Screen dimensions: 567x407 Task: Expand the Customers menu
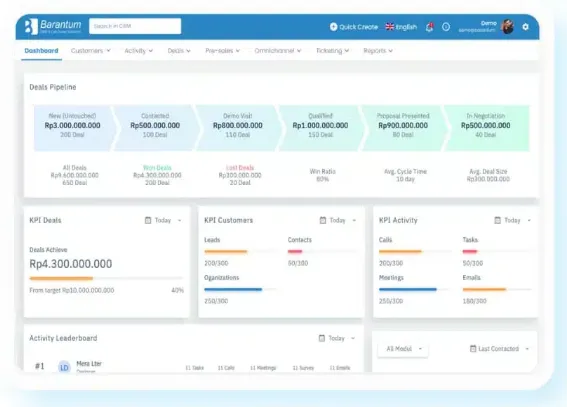click(x=90, y=51)
